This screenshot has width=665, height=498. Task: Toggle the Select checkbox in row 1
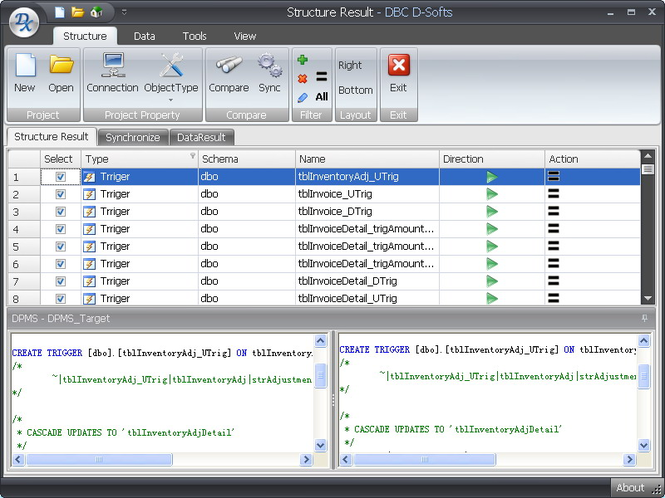(x=61, y=177)
